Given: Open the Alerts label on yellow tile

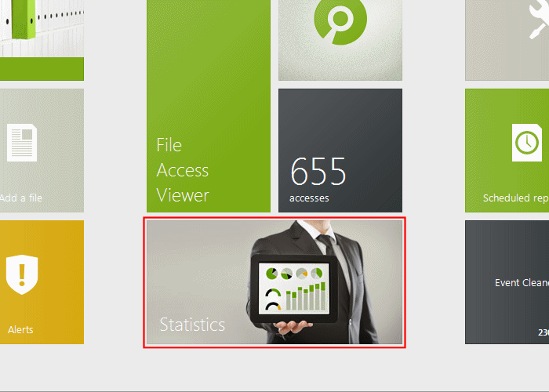Looking at the screenshot, I should (20, 330).
